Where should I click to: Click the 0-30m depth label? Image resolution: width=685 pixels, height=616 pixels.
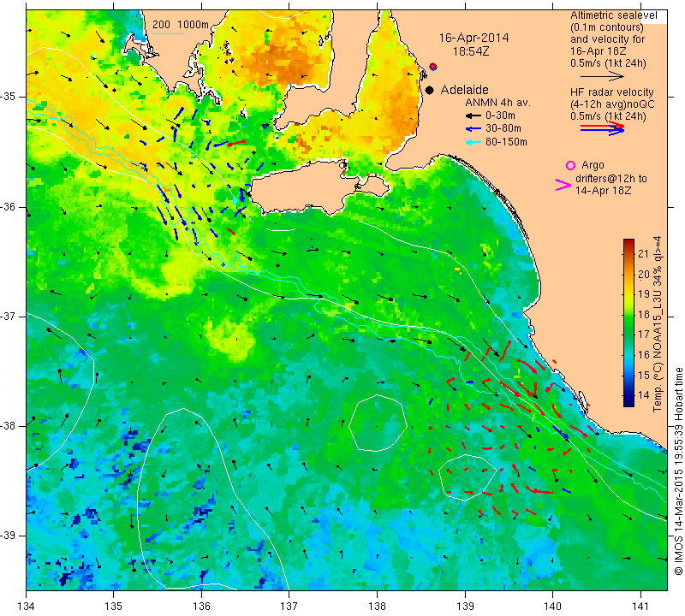tap(500, 115)
